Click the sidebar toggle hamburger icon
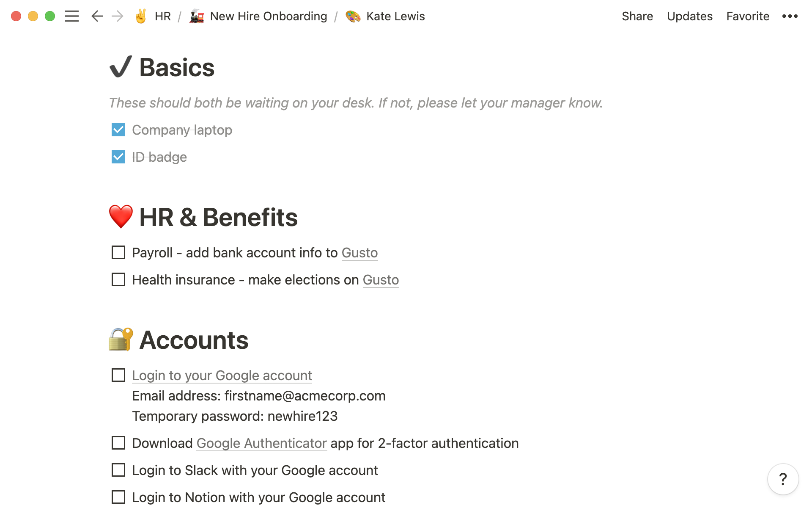 click(72, 16)
